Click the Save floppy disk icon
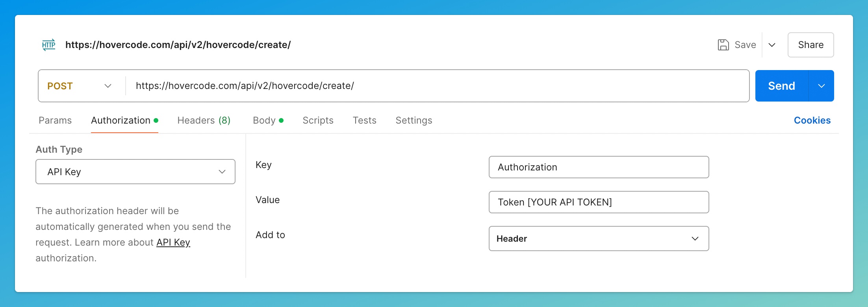868x307 pixels. click(x=723, y=45)
